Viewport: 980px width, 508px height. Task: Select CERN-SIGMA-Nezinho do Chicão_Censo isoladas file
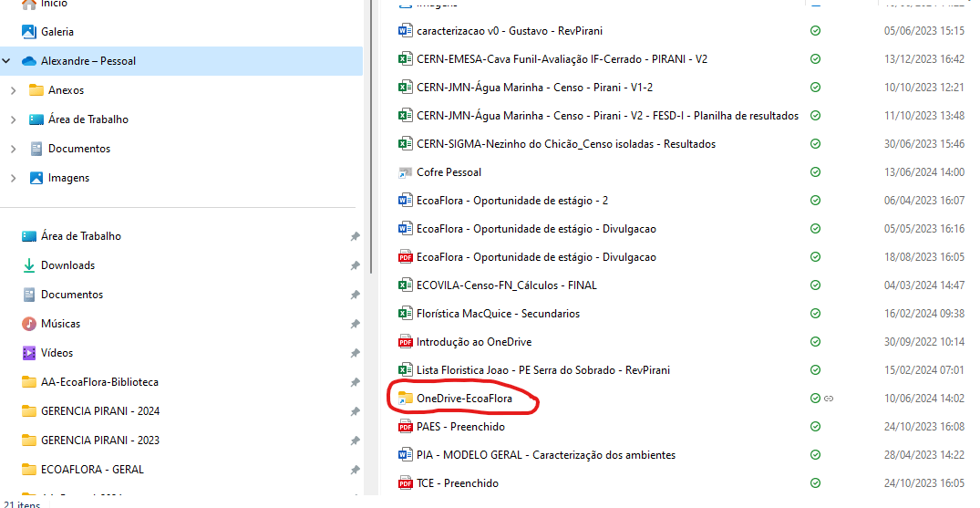coord(566,144)
